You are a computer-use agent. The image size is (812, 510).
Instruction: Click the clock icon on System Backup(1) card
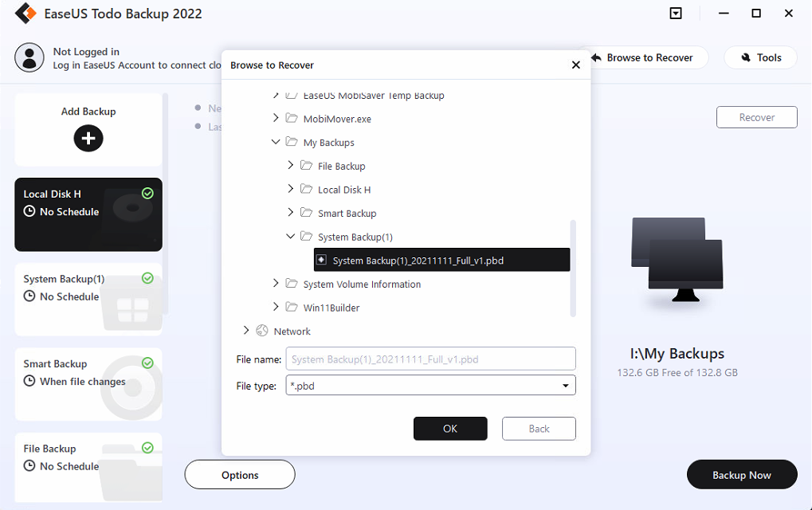[x=29, y=296]
